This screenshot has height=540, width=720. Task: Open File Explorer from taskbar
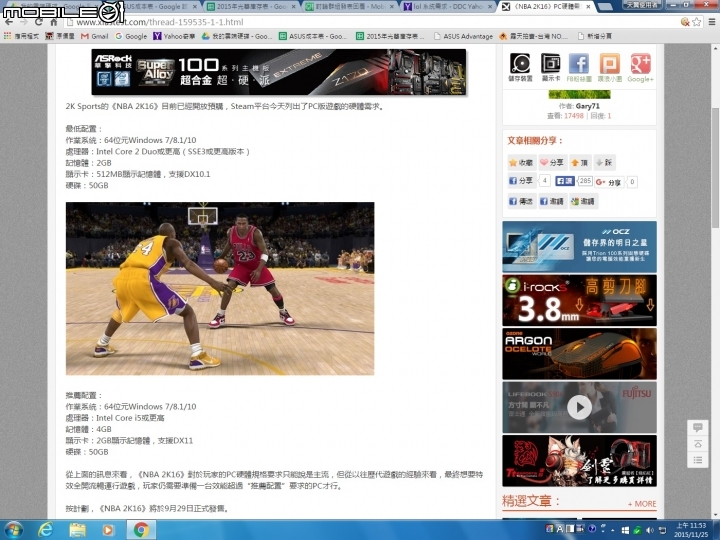pyautogui.click(x=77, y=530)
